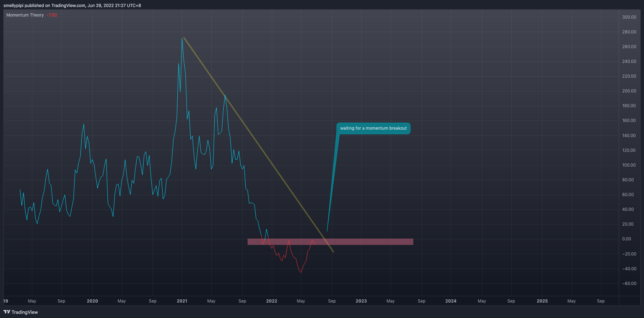Click the −20.00 price axis label

click(629, 254)
